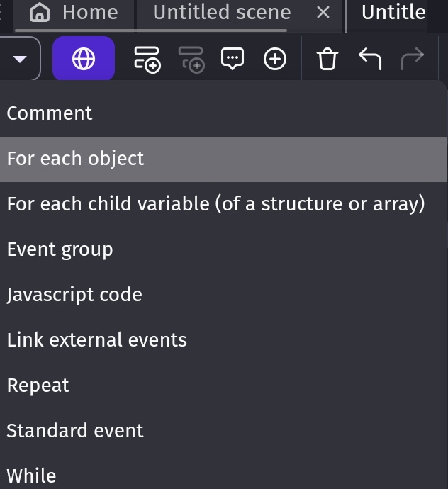This screenshot has height=489, width=448.
Task: Switch to the Home tab
Action: click(74, 14)
